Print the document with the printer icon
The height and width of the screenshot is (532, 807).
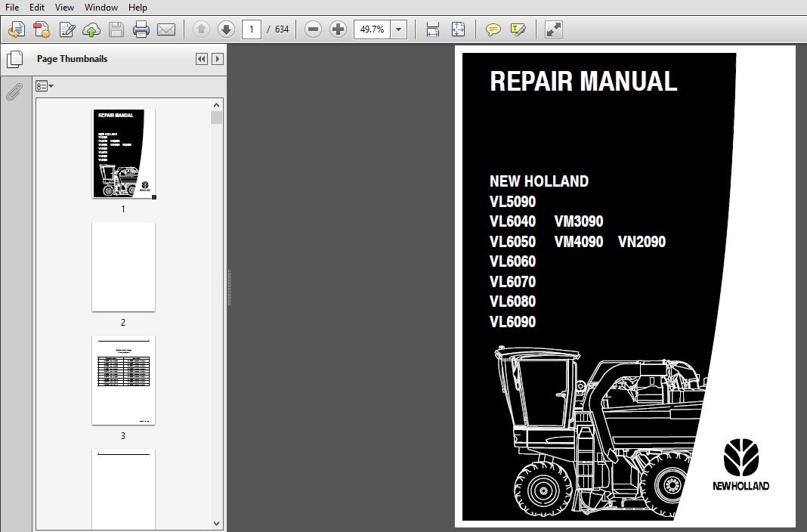point(141,29)
